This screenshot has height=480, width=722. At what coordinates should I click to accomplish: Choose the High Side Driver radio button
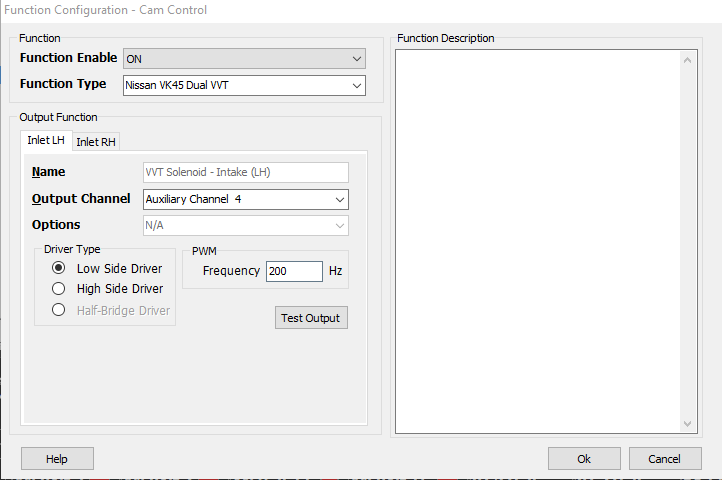pos(59,289)
